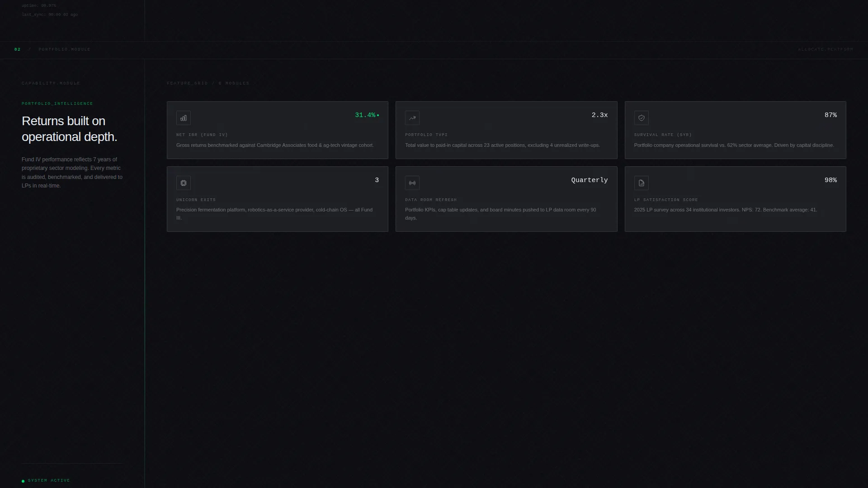
Task: Click the chip icon on Unicorn Exits card
Action: click(184, 183)
